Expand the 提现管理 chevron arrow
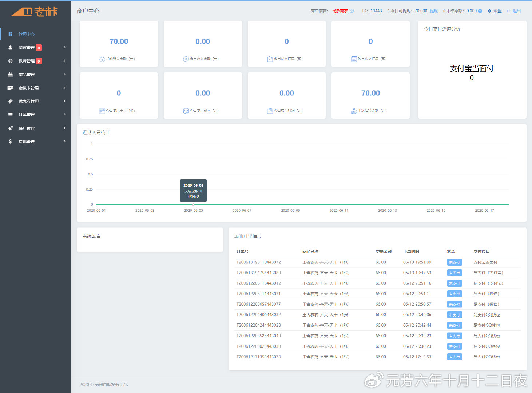This screenshot has height=393, width=532. coord(65,142)
